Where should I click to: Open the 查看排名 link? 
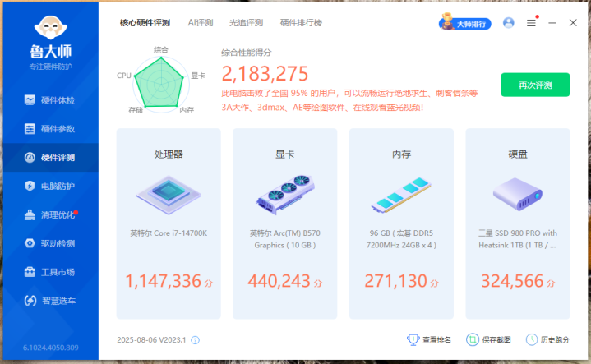point(436,340)
